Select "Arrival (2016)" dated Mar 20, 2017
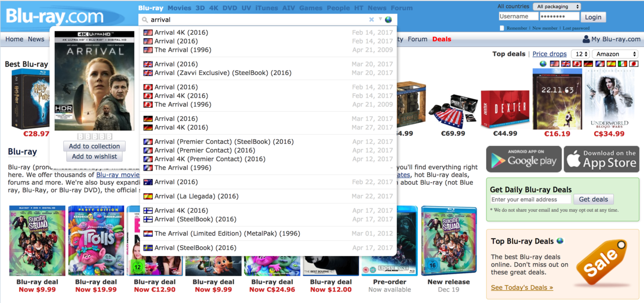 coord(268,64)
